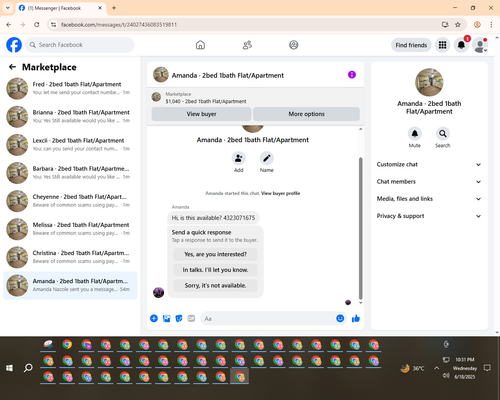
Task: Click the Facebook logo icon
Action: (14, 45)
